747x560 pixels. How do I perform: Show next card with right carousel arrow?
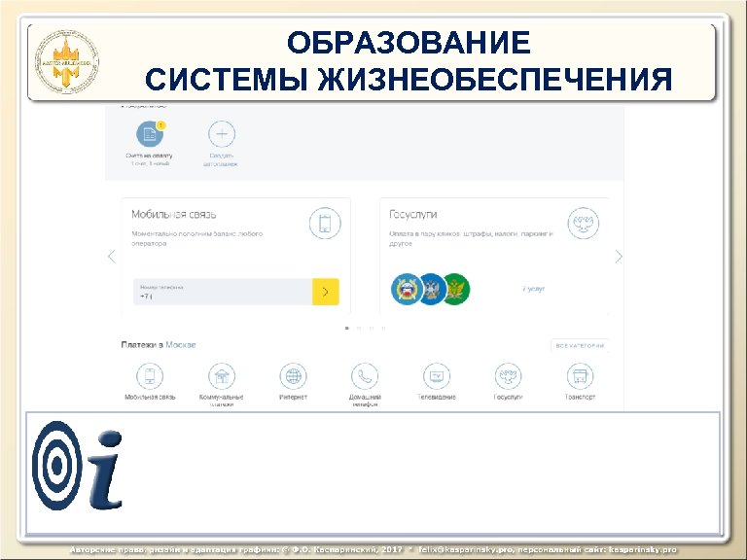(x=619, y=257)
